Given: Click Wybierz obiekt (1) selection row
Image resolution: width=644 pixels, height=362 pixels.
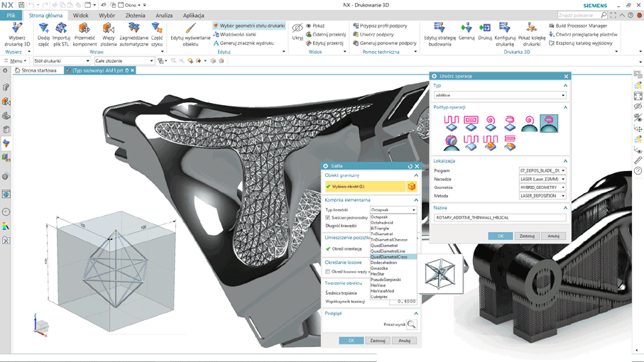Looking at the screenshot, I should point(365,187).
